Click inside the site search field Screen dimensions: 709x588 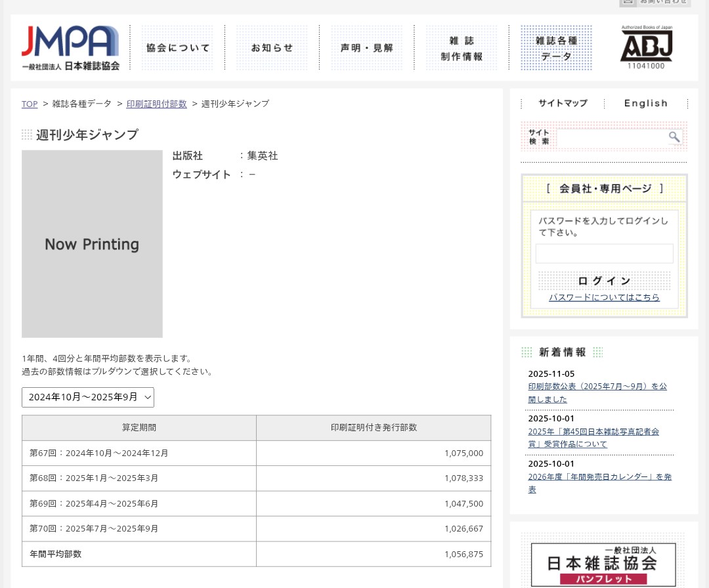[x=611, y=138]
